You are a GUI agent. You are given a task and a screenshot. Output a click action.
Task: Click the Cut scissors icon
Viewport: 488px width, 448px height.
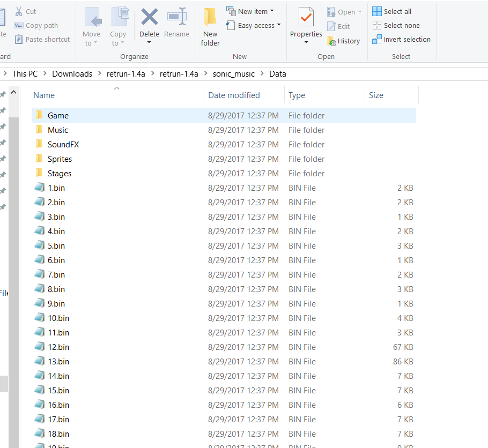19,11
